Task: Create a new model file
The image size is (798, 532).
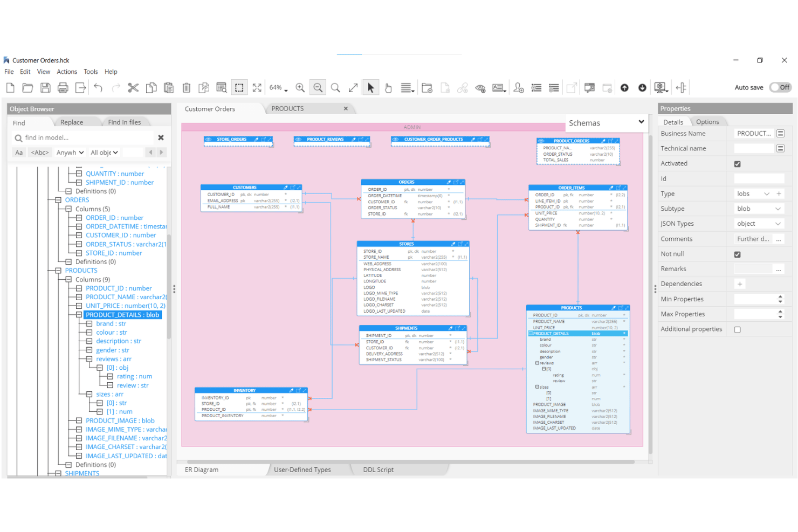Action: 10,88
